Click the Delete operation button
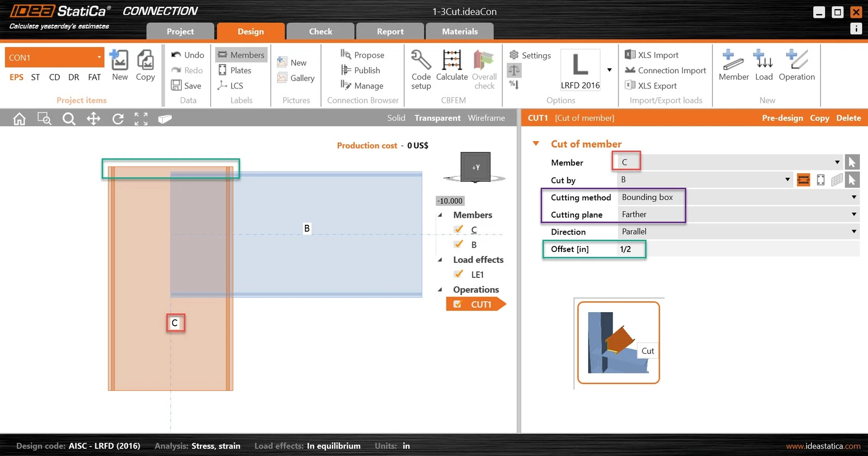 tap(848, 118)
